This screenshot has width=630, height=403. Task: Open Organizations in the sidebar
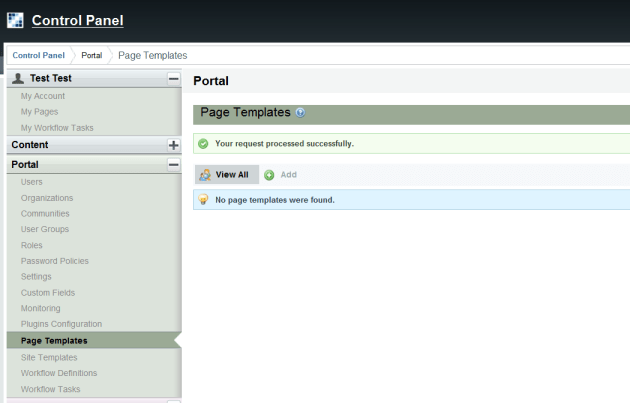point(47,198)
